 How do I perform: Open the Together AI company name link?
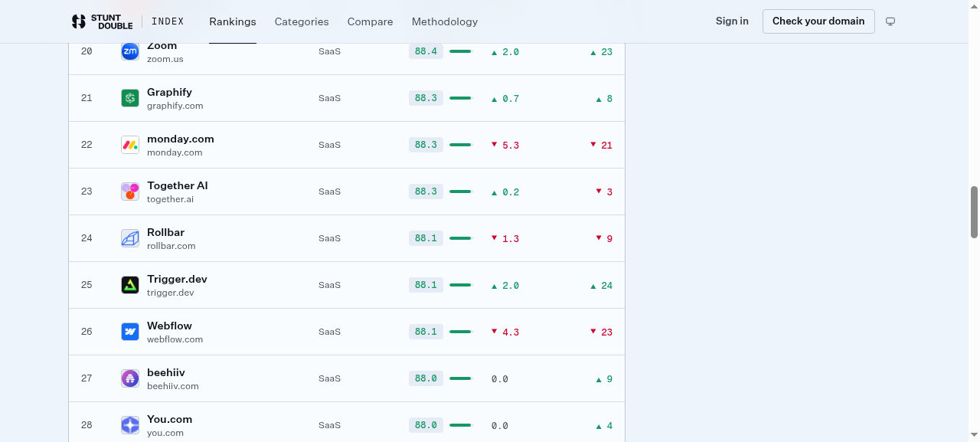tap(178, 185)
